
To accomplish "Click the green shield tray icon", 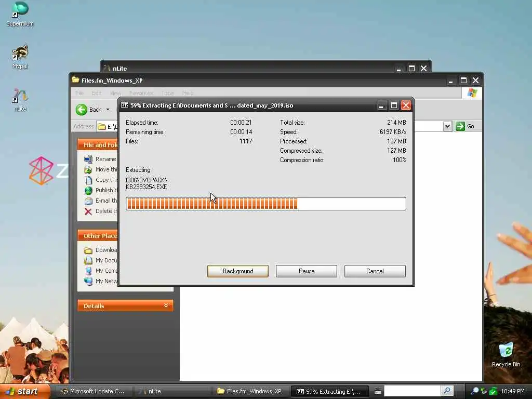I will pos(494,391).
